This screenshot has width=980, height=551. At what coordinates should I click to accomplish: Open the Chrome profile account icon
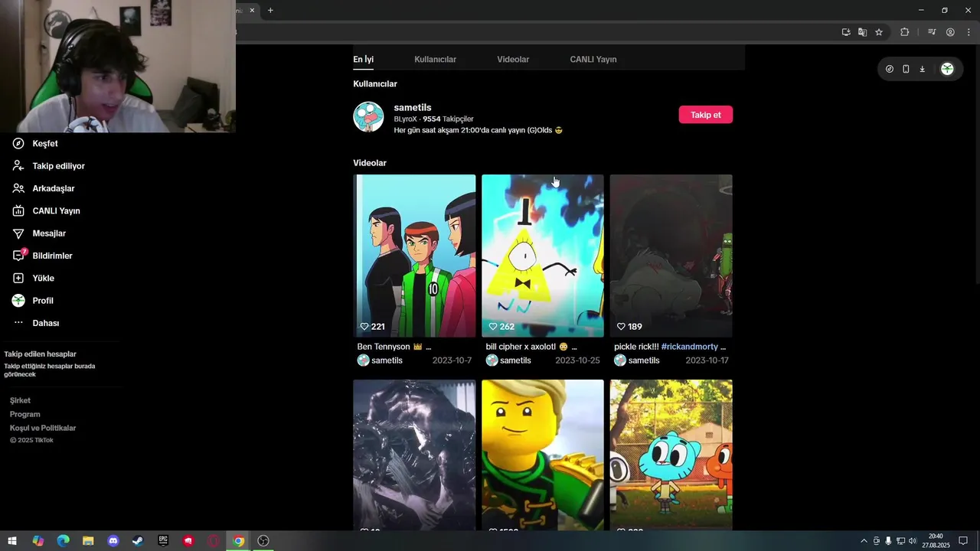tap(950, 32)
